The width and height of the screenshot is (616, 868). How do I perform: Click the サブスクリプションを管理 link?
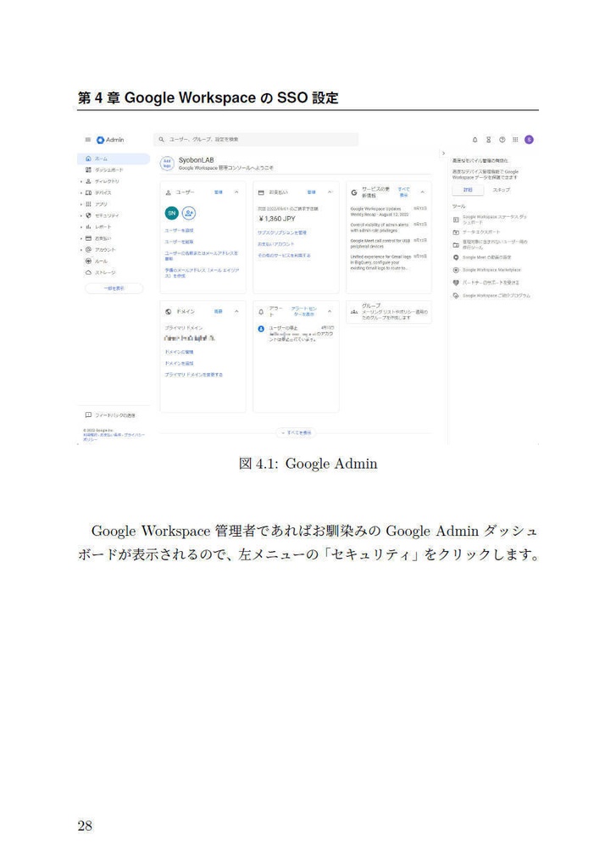281,232
